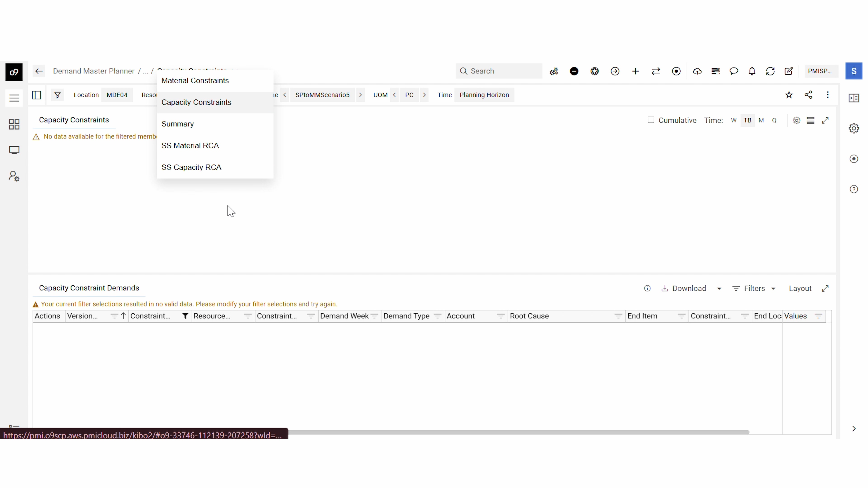Open Capacity Constraints widget settings gear

796,120
